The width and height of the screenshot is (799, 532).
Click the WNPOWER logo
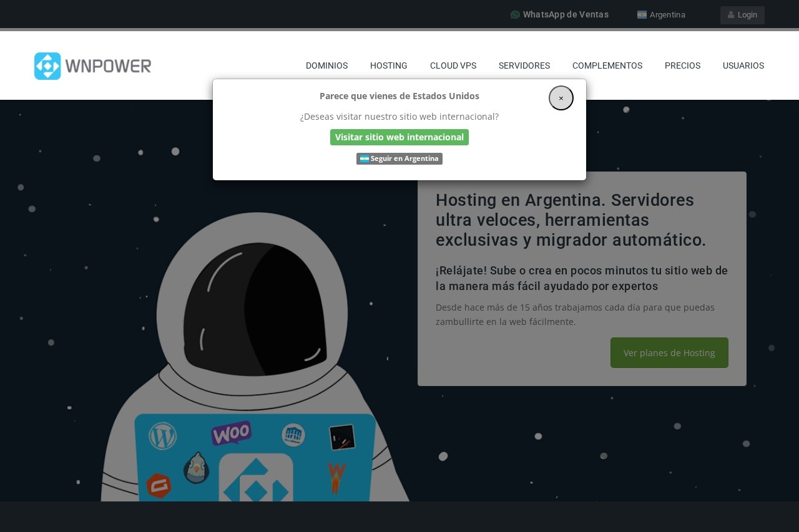point(92,66)
